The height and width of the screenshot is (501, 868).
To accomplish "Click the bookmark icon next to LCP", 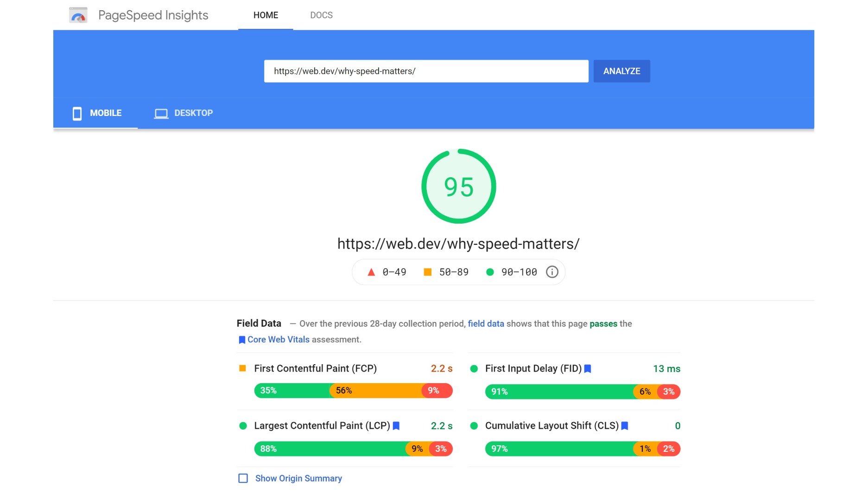I will pos(396,426).
